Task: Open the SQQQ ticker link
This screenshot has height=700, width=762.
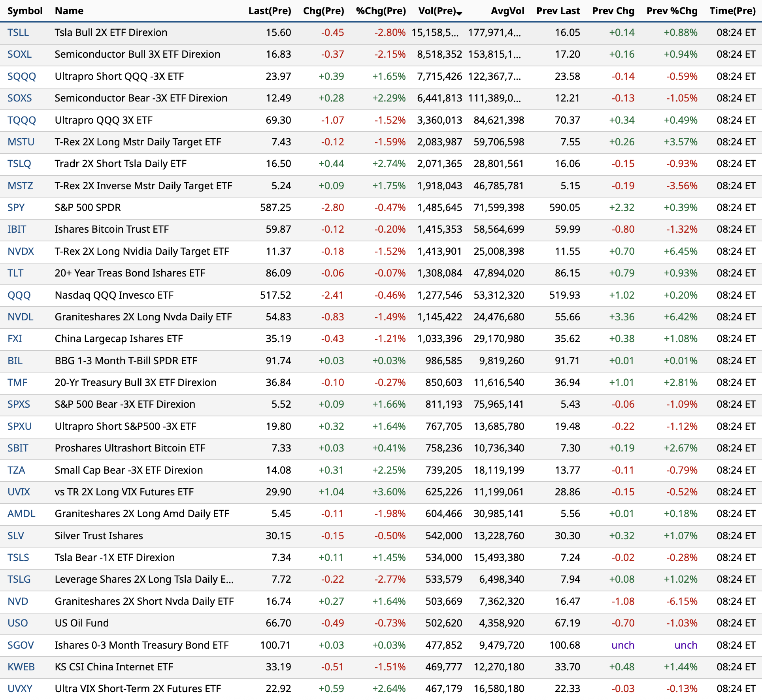Action: [x=22, y=76]
